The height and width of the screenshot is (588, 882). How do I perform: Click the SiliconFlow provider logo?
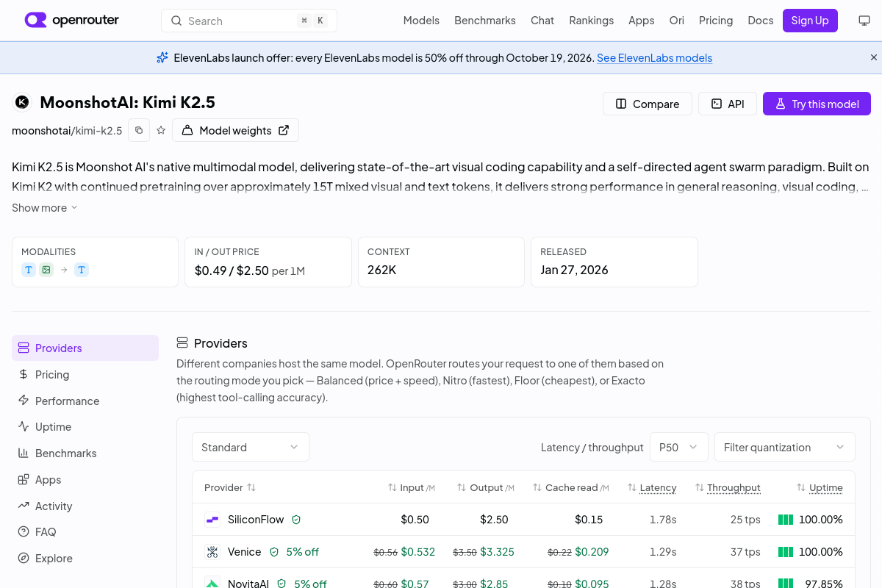pyautogui.click(x=212, y=520)
